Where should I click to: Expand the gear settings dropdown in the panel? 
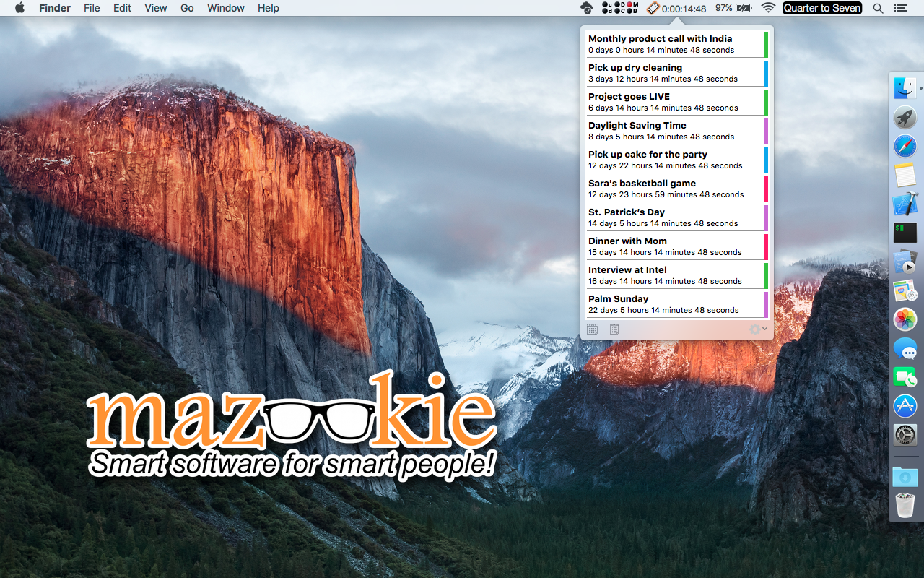tap(759, 329)
